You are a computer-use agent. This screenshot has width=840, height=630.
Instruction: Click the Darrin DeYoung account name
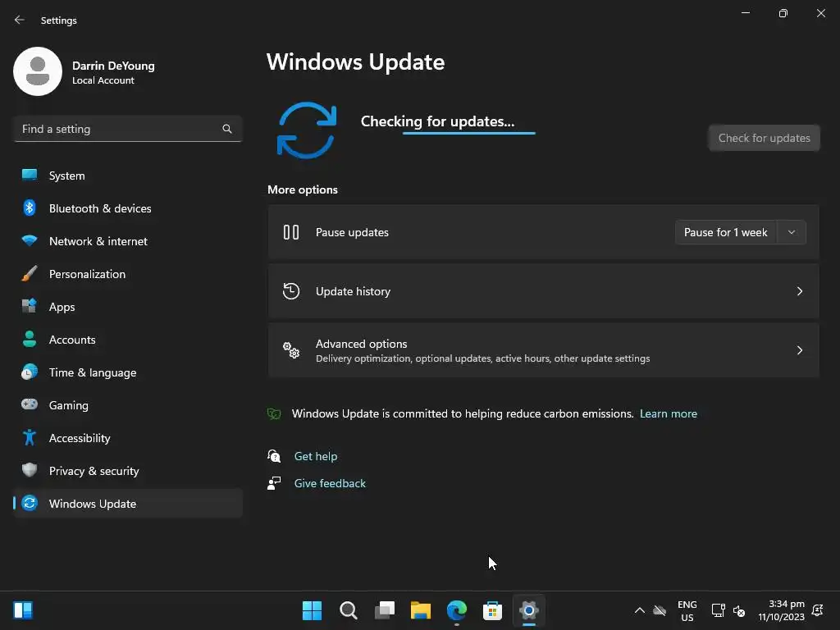click(113, 66)
